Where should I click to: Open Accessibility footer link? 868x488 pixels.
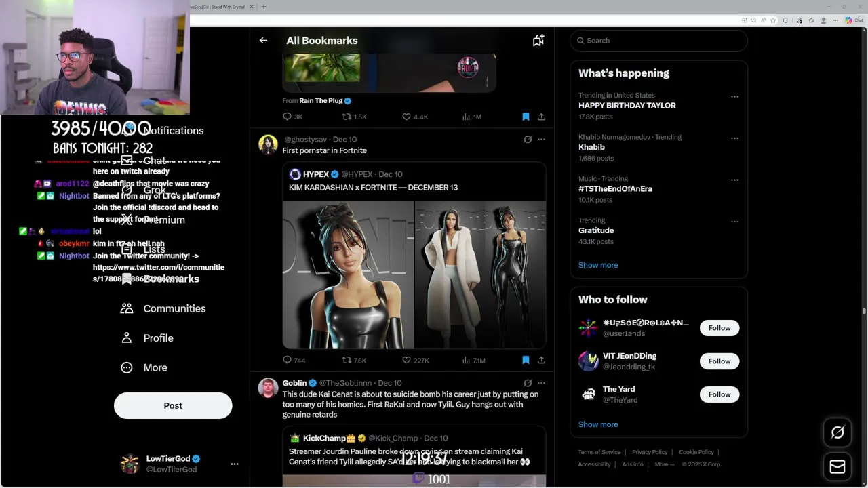tap(595, 464)
